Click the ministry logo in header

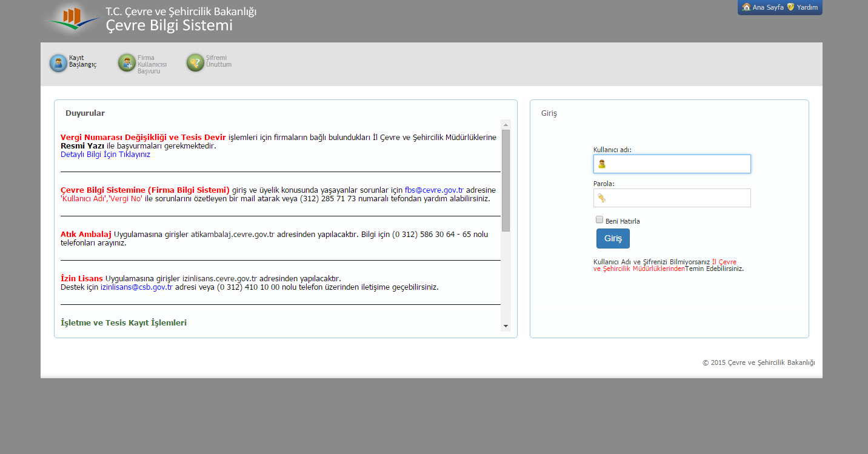[73, 19]
